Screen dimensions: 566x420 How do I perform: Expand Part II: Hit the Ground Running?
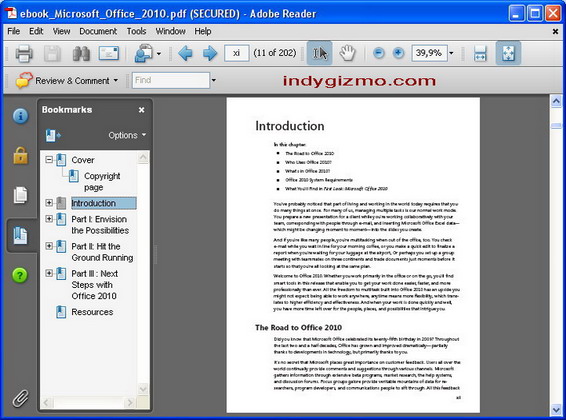pos(49,246)
